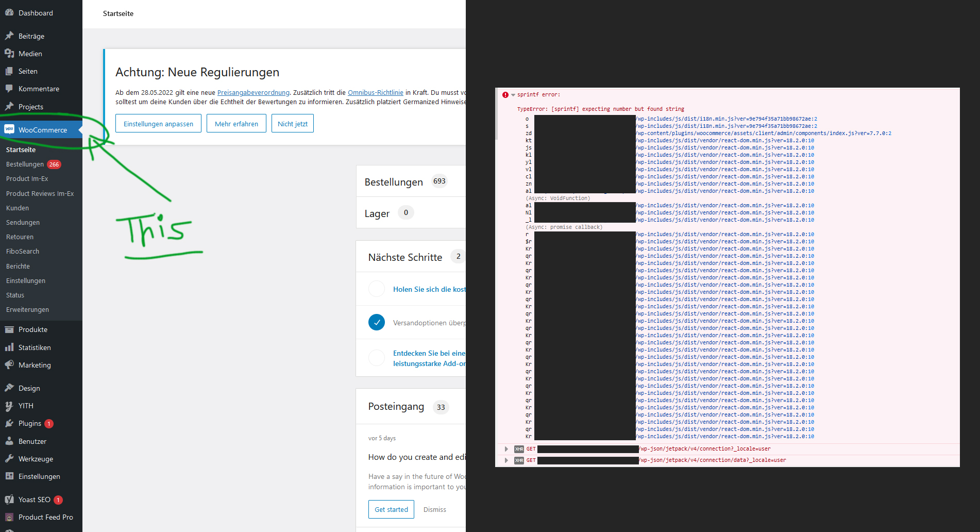Open the Lager 0 card
Image resolution: width=980 pixels, height=532 pixels.
click(411, 213)
